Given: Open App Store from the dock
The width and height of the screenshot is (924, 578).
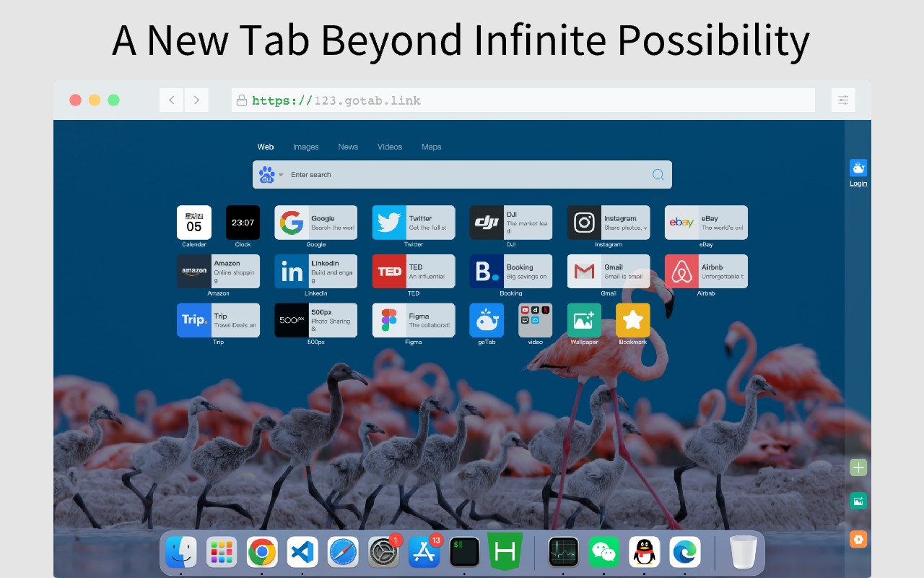Looking at the screenshot, I should pos(424,553).
